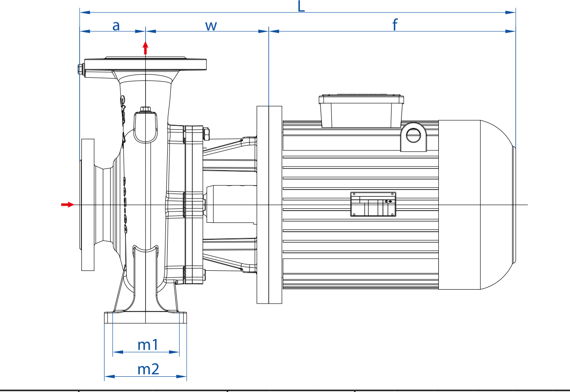Select the dimension label "a"
This screenshot has width=570, height=392.
pos(116,26)
